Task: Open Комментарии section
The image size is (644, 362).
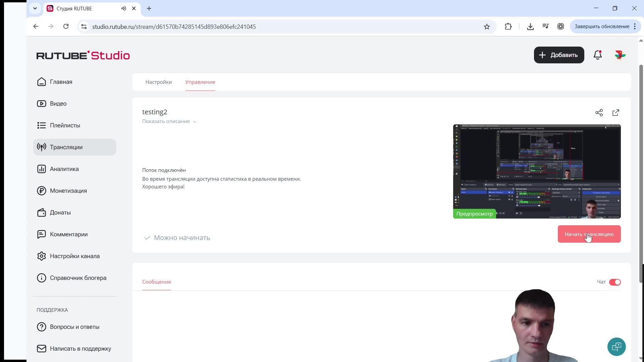Action: [x=74, y=234]
